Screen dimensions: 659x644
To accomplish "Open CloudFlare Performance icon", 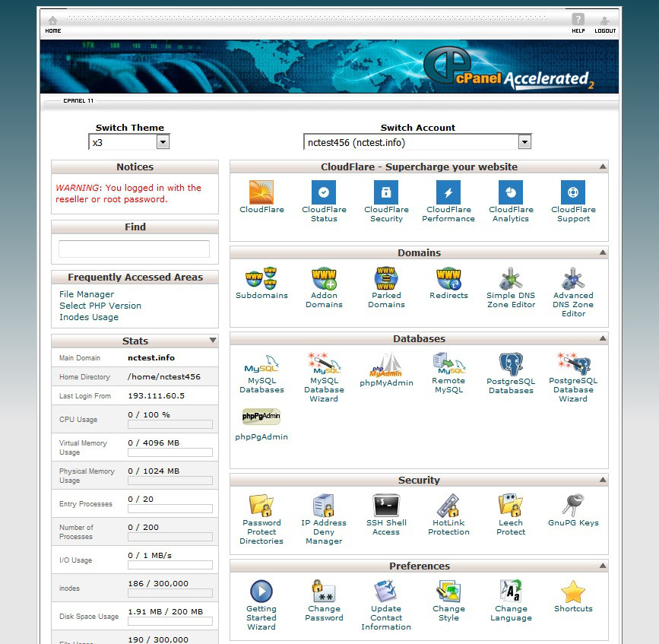I will point(448,192).
